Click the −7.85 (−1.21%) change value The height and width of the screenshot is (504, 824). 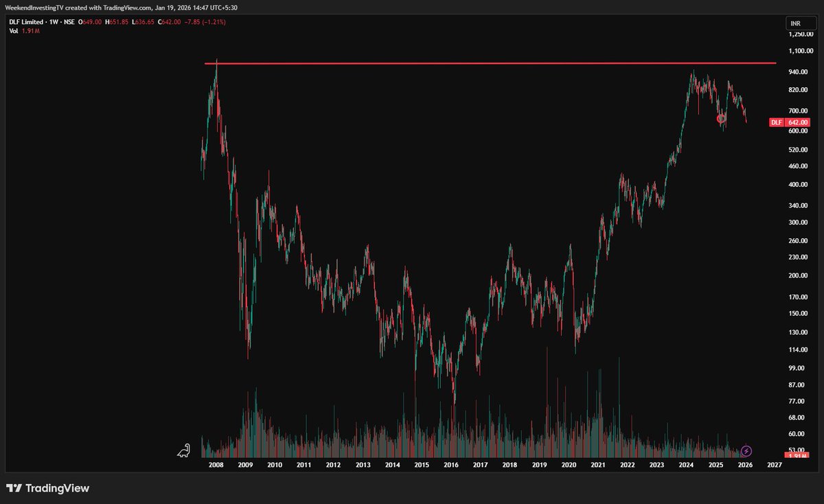[204, 22]
